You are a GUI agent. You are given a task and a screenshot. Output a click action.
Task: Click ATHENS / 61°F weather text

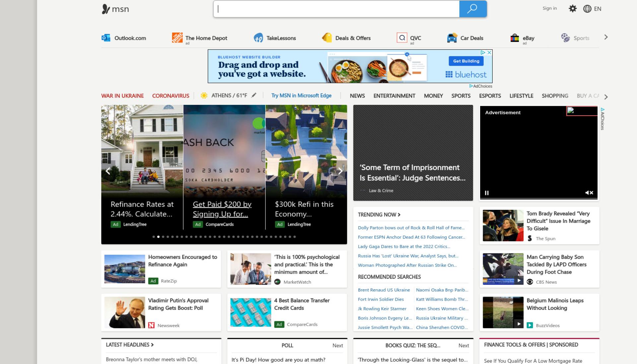[229, 96]
